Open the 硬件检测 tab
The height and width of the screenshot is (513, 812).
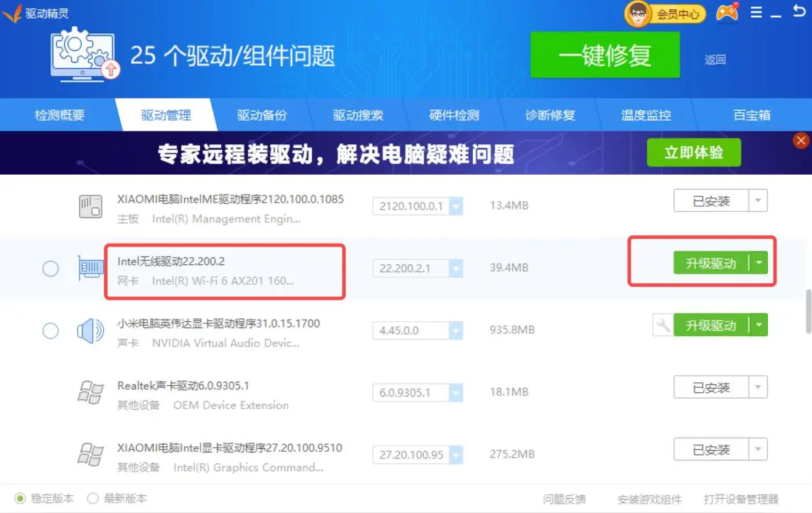tap(454, 115)
